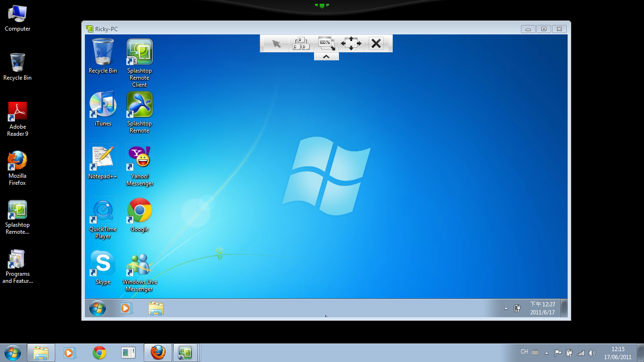Show hidden icons in local system tray
This screenshot has height=362, width=644.
point(546,353)
